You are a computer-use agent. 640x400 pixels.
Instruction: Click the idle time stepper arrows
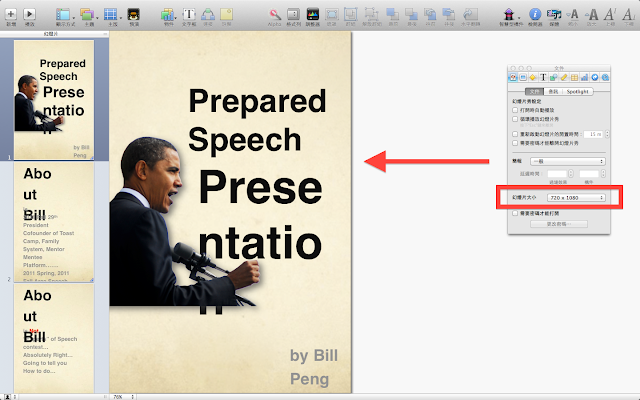pyautogui.click(x=607, y=134)
